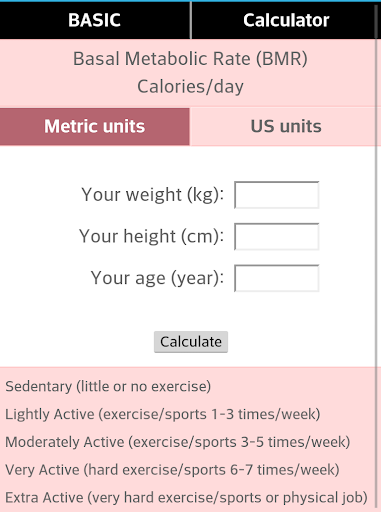Click the 'Your height (cm):' label
This screenshot has width=381, height=512.
[x=152, y=236]
